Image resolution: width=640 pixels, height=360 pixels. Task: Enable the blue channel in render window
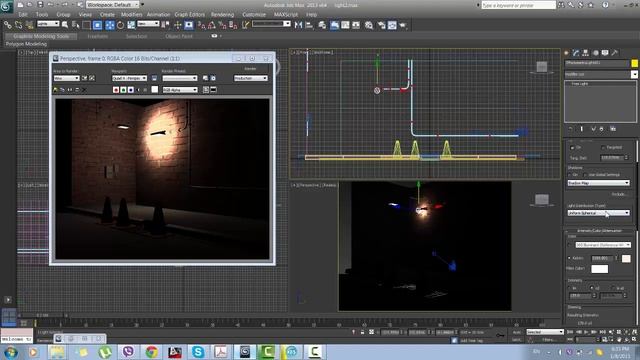(x=131, y=89)
